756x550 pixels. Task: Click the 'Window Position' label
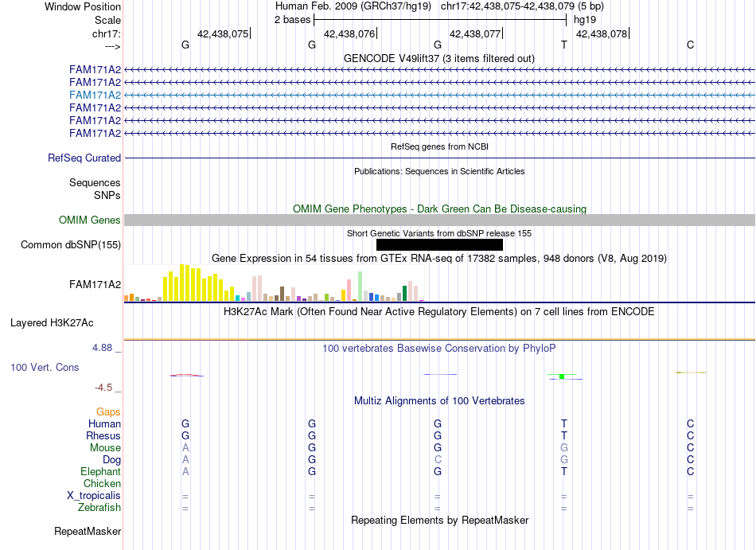[83, 6]
